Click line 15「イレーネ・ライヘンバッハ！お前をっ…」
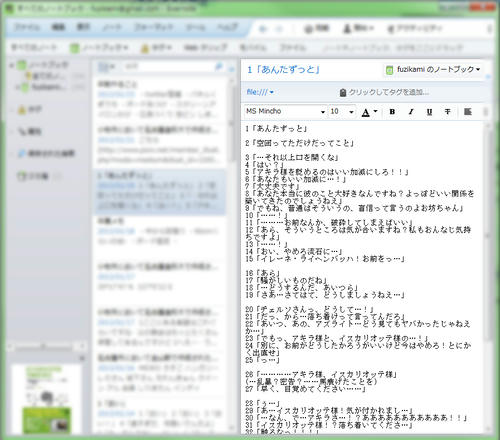The height and width of the screenshot is (440, 500). 325,259
